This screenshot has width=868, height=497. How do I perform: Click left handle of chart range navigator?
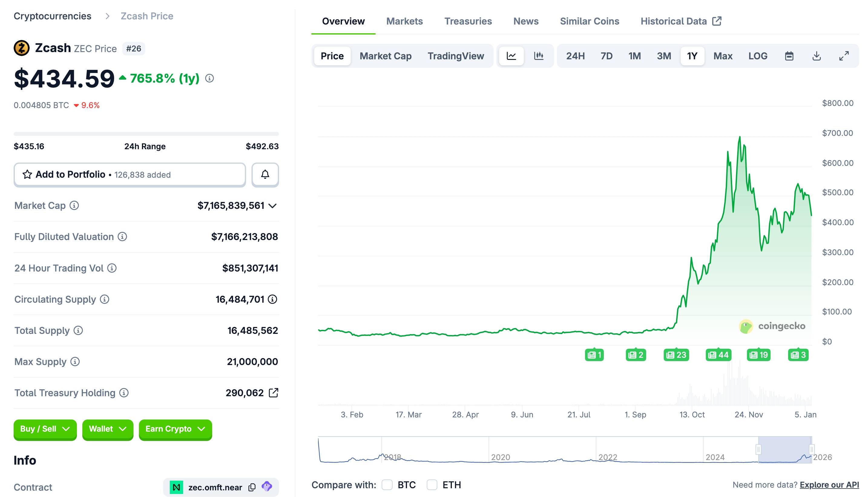tap(758, 449)
